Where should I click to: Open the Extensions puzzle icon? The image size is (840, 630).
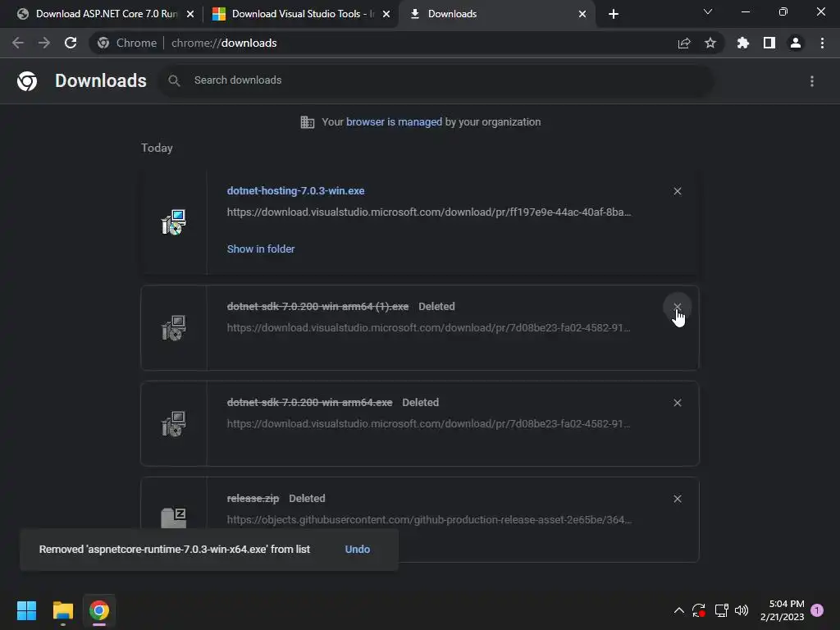tap(743, 43)
